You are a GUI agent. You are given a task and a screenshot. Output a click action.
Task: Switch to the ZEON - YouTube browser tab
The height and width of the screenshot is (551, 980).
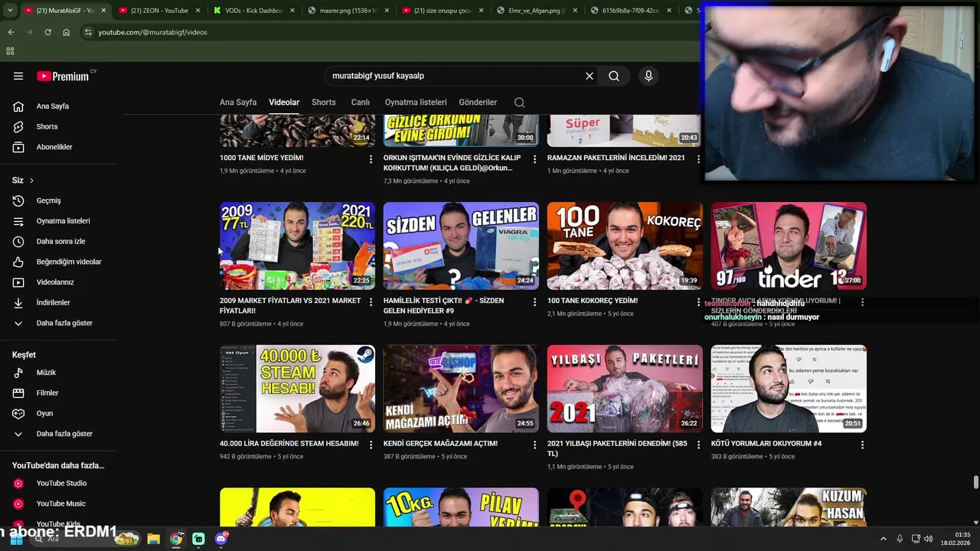pos(159,11)
